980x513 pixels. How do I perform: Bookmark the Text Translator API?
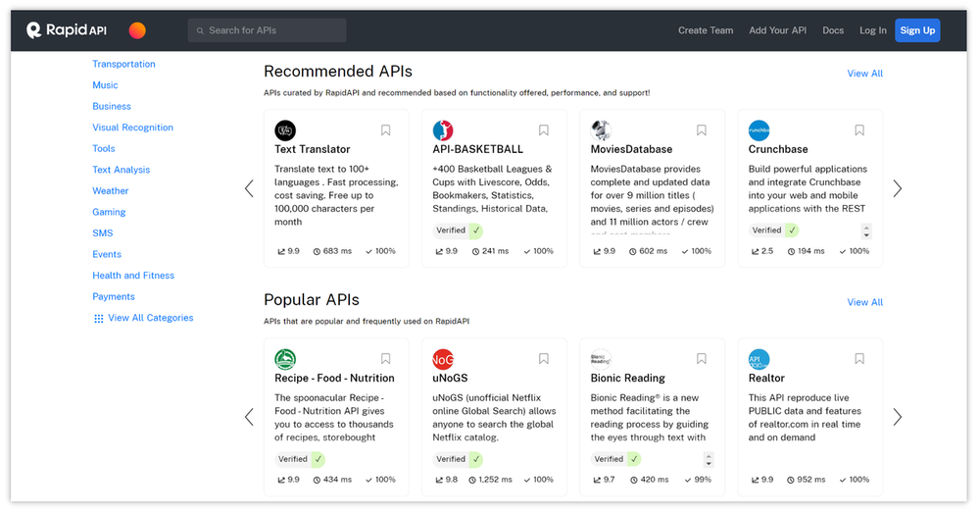click(x=386, y=130)
